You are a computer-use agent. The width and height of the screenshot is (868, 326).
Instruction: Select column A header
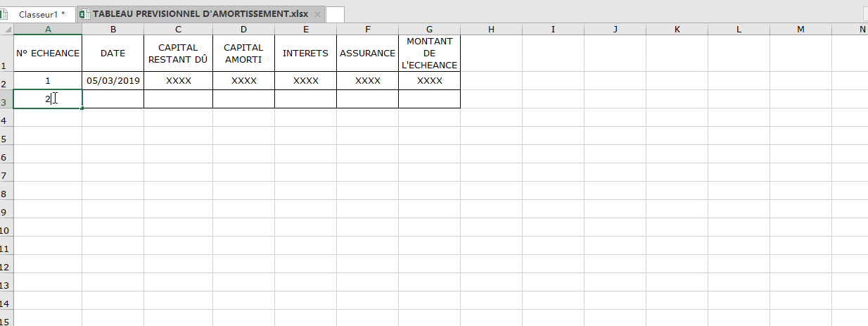48,29
